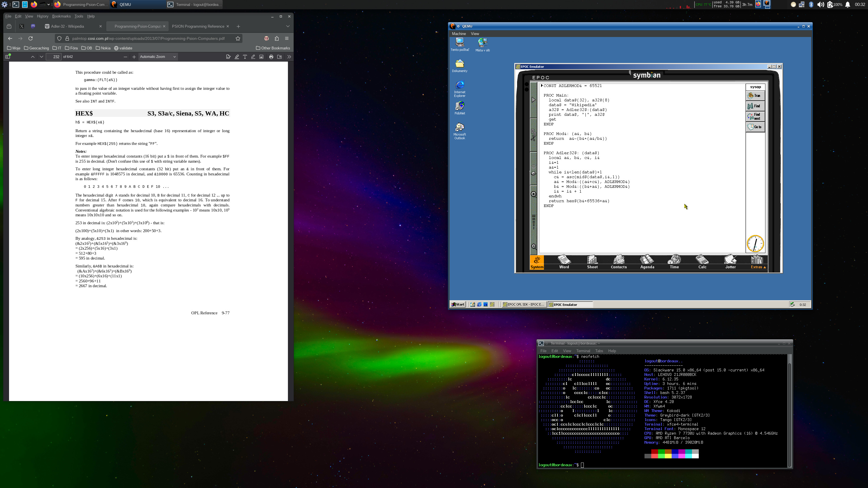Click the Windows Start button

point(458,304)
